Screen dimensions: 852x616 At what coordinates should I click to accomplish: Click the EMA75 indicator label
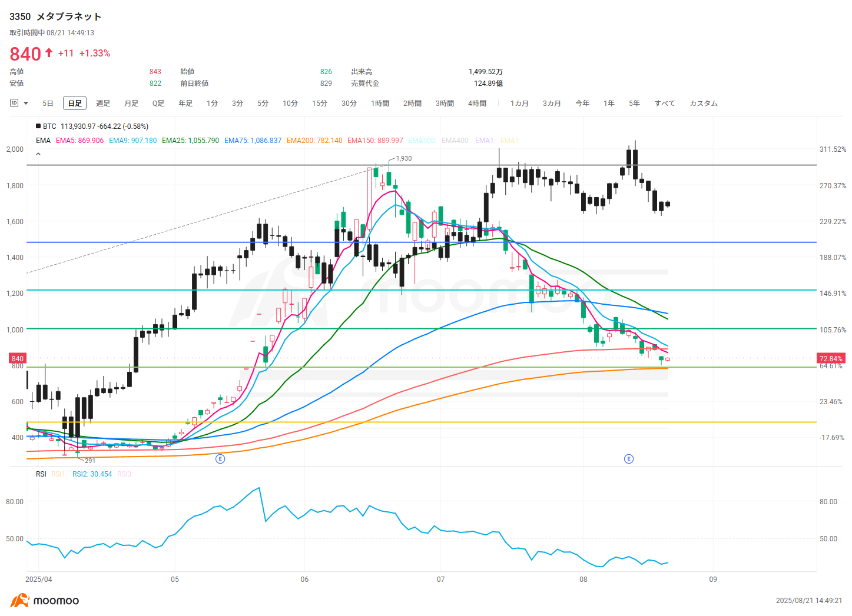(253, 141)
